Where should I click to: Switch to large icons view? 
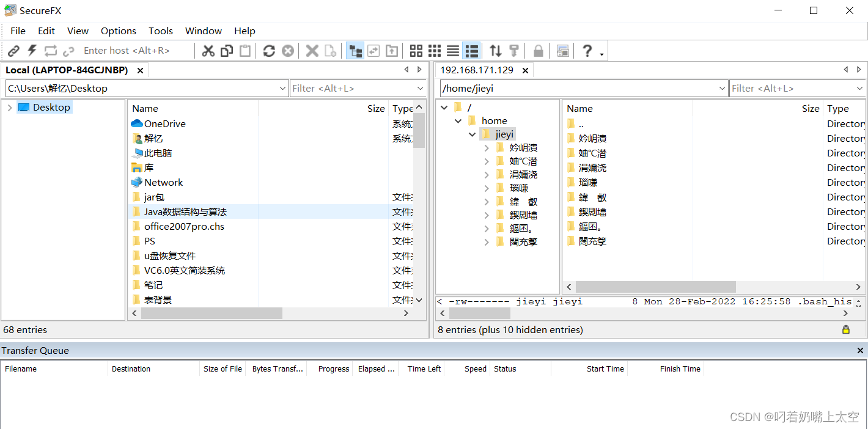coord(416,51)
